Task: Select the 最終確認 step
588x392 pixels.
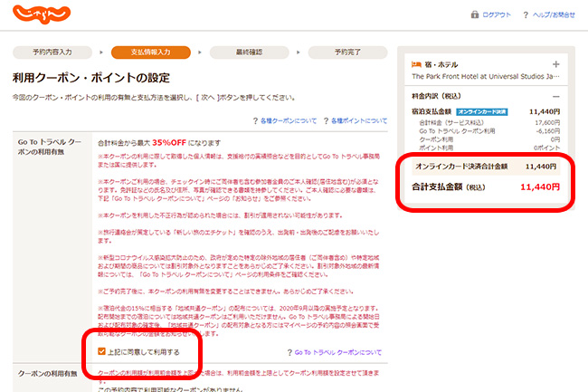Action: [x=251, y=53]
